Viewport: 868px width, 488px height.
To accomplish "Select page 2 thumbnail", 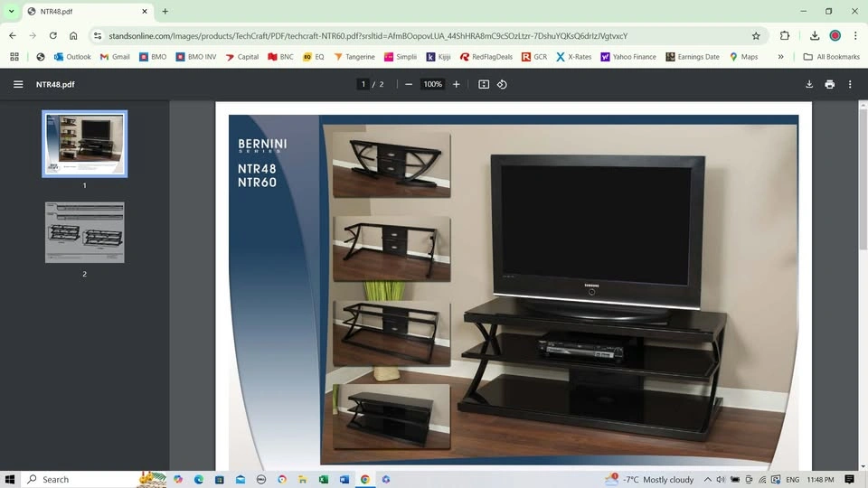I will [85, 232].
